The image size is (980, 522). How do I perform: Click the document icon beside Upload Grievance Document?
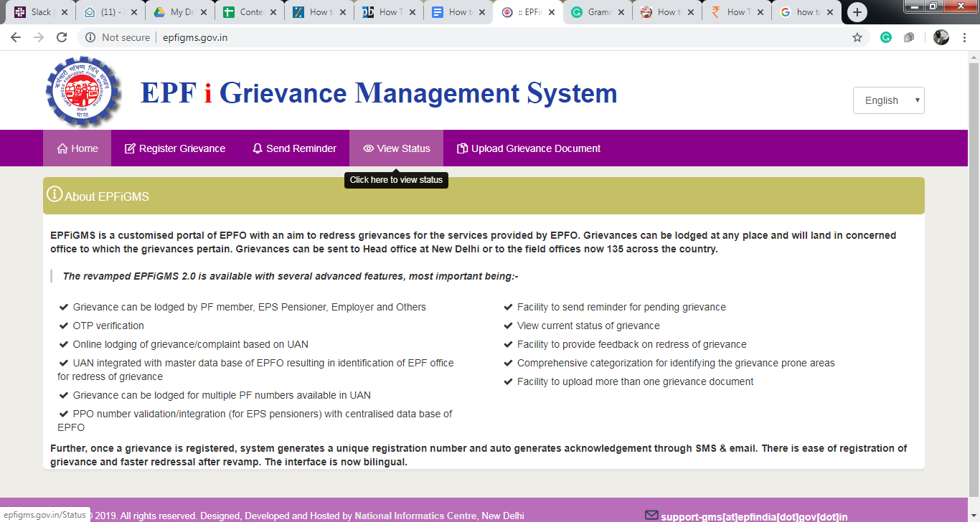462,148
